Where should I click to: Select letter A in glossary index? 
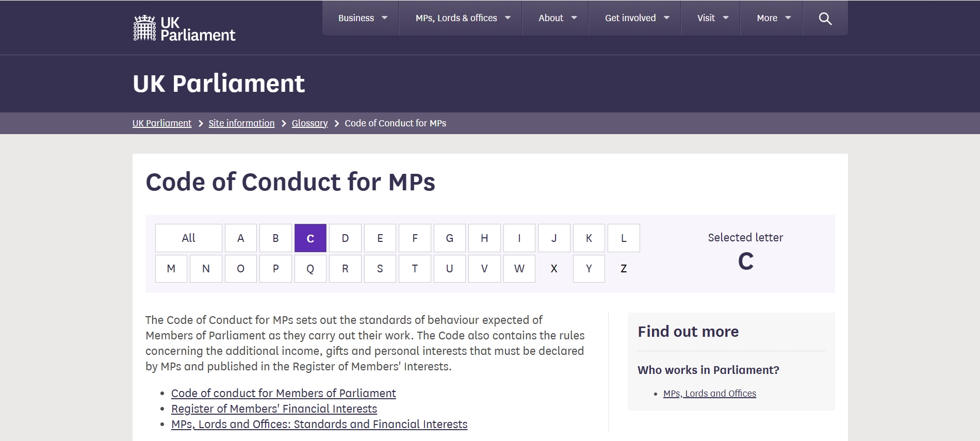(241, 238)
